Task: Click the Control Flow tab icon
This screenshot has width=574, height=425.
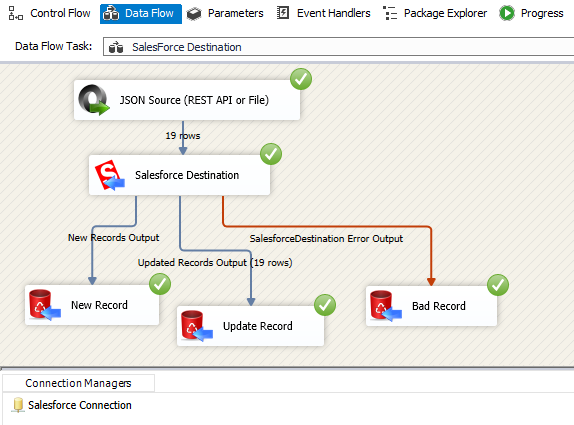Action: click(x=16, y=14)
